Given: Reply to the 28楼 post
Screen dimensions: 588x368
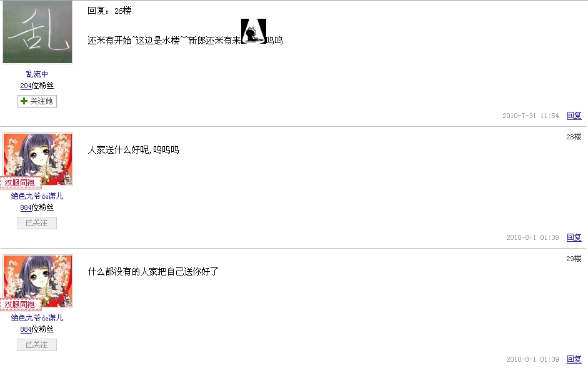Looking at the screenshot, I should (574, 237).
